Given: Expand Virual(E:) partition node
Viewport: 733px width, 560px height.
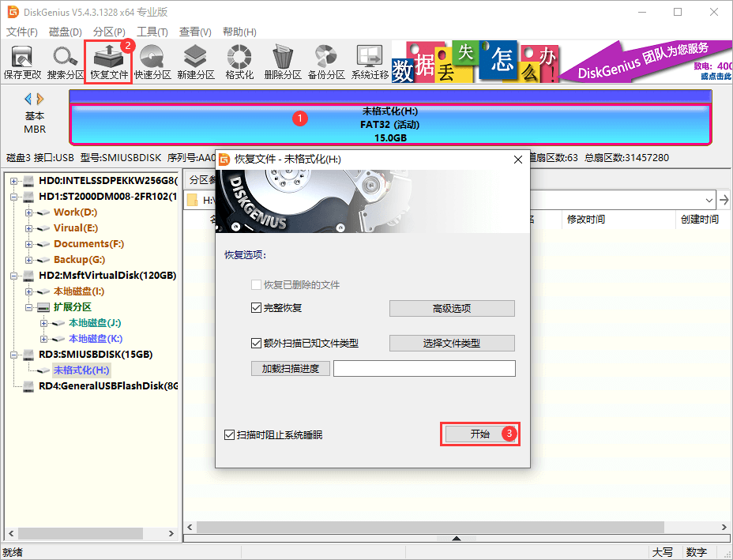Looking at the screenshot, I should (28, 228).
